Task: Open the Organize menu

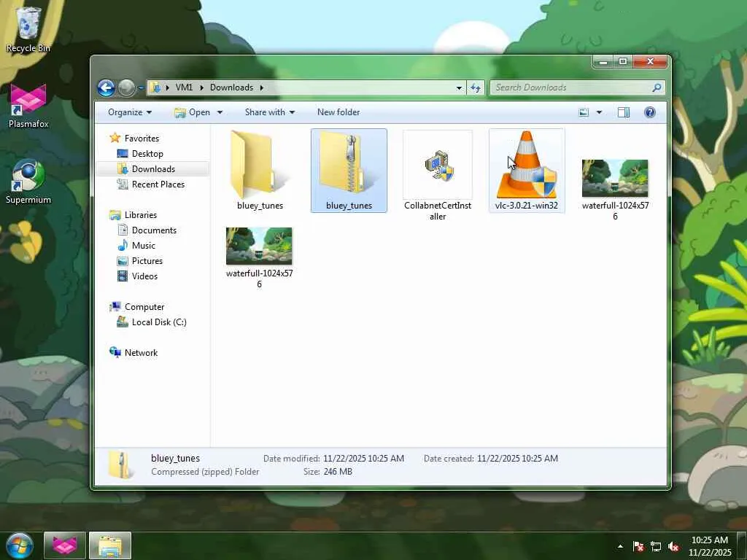Action: click(130, 112)
